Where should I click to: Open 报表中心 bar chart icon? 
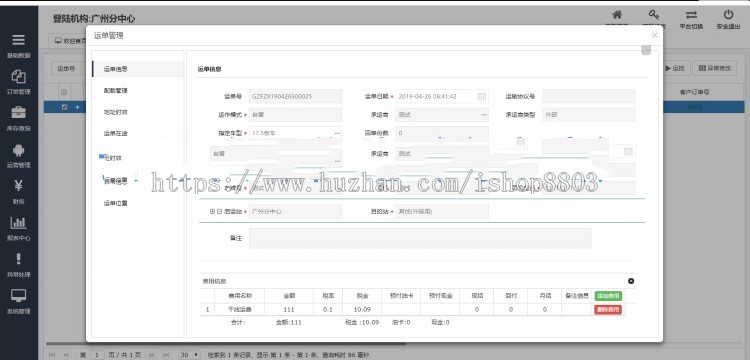click(x=18, y=223)
